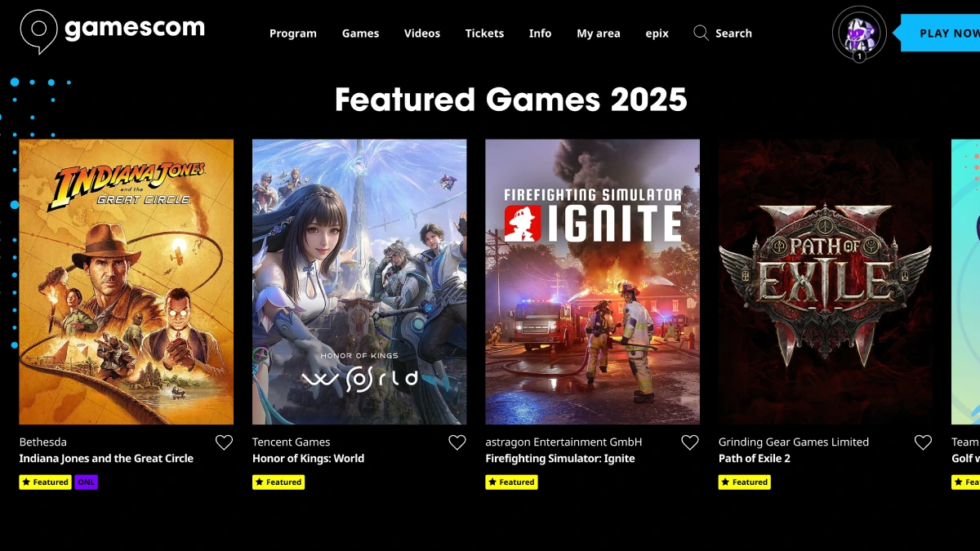The image size is (980, 551).
Task: Toggle heart for Honor of Kings: World
Action: tap(457, 442)
